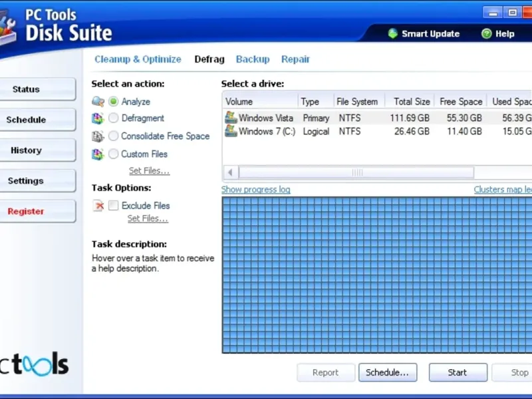This screenshot has width=532, height=399.
Task: Click the drive list horizontal scrollbar thumb
Action: pyautogui.click(x=356, y=173)
